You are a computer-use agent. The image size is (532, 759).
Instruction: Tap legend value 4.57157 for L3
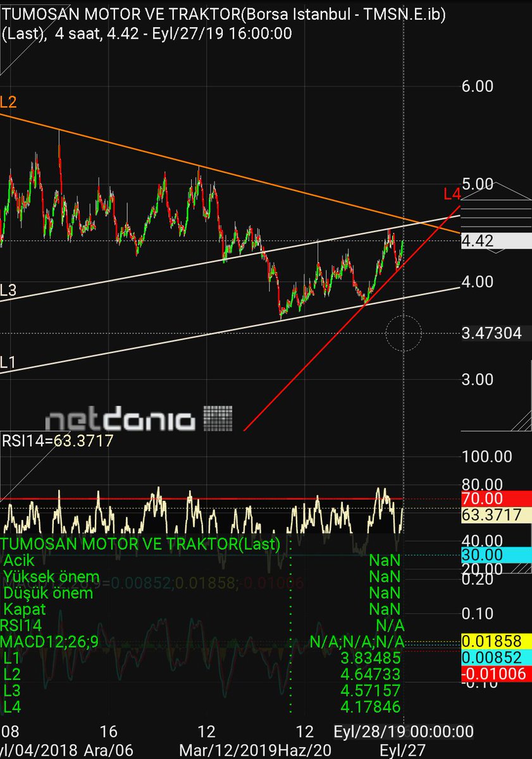coord(372,691)
